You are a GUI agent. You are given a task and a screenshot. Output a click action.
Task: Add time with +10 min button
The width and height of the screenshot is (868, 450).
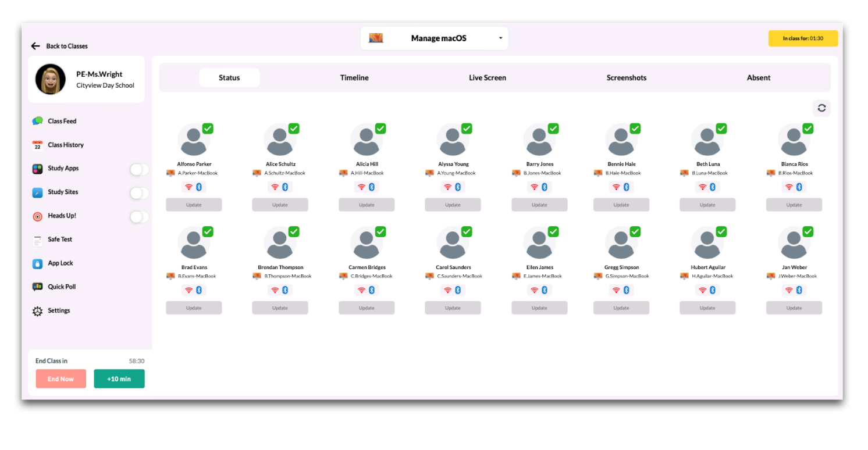pos(119,379)
